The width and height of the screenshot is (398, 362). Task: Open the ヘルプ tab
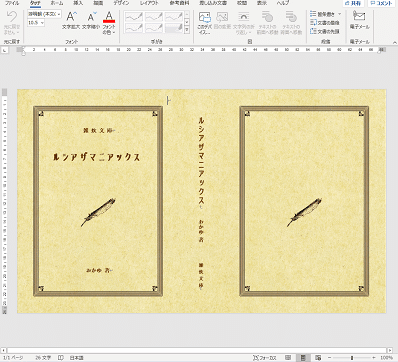pos(283,3)
